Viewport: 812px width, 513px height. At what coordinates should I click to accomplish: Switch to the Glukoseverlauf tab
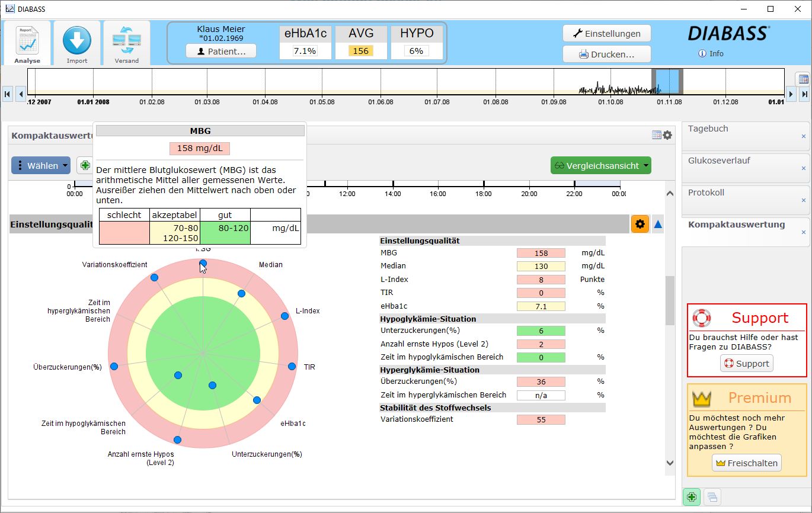(x=717, y=161)
